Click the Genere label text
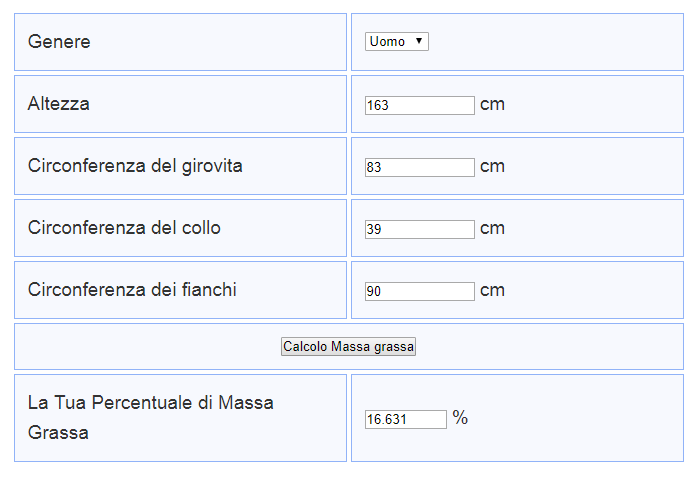Viewport: 696px width, 477px height. [59, 42]
